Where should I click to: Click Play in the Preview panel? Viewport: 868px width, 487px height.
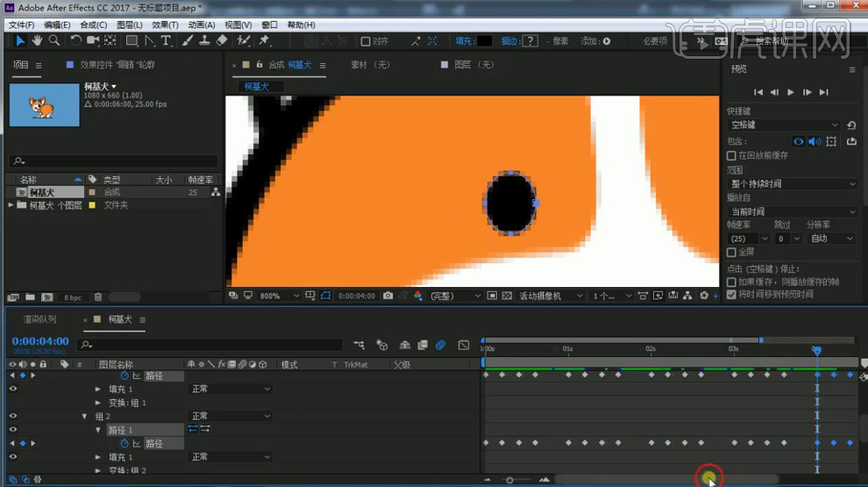(791, 92)
